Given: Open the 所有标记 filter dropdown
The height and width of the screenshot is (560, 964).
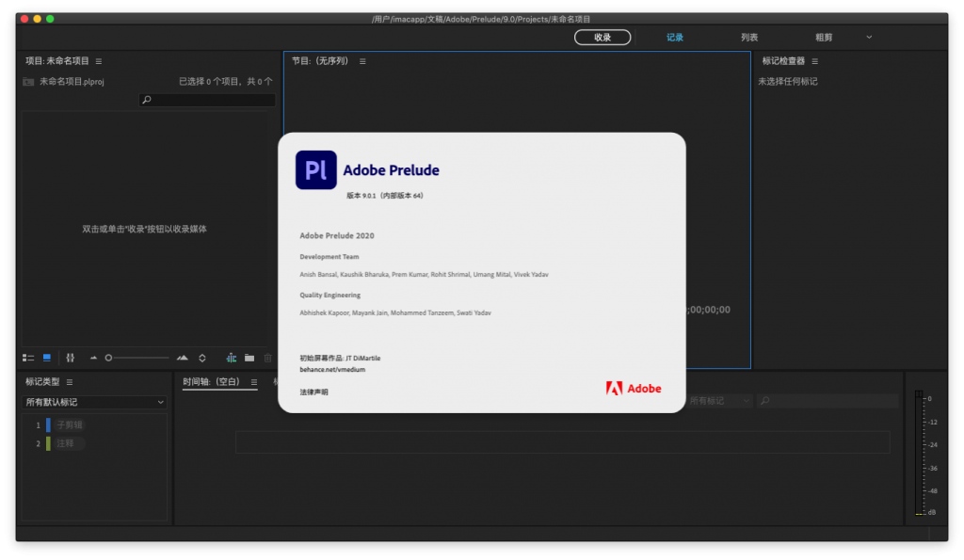Looking at the screenshot, I should (719, 401).
